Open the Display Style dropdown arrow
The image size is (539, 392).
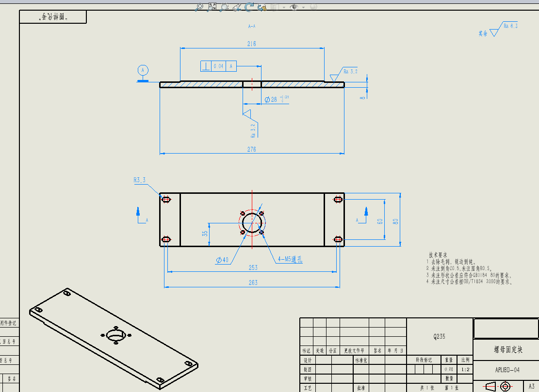pos(284,7)
